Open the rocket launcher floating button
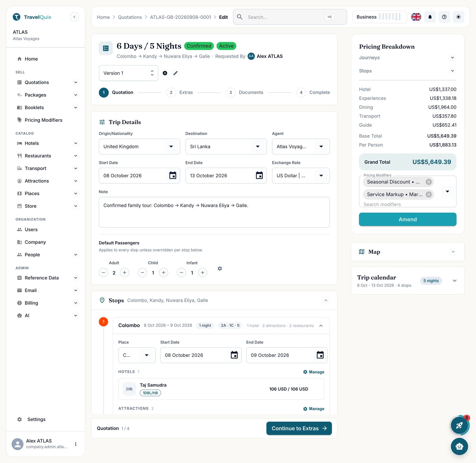The width and height of the screenshot is (476, 463). pos(459,425)
